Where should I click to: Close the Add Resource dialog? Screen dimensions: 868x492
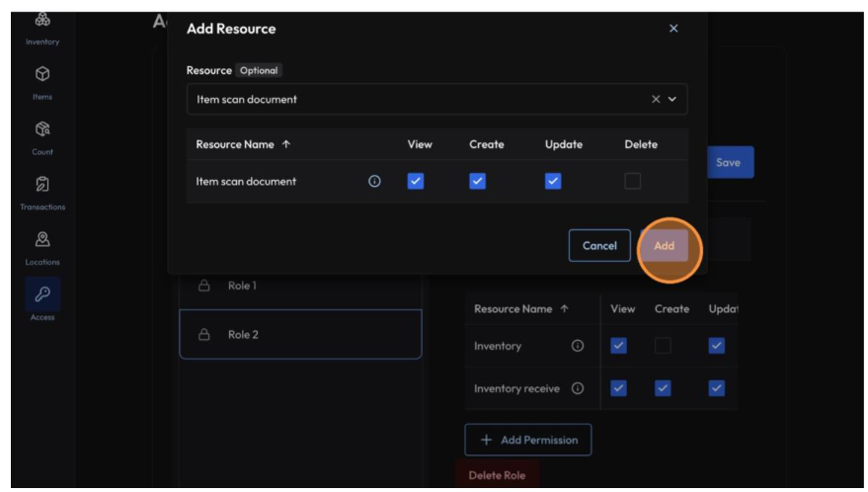pyautogui.click(x=673, y=29)
